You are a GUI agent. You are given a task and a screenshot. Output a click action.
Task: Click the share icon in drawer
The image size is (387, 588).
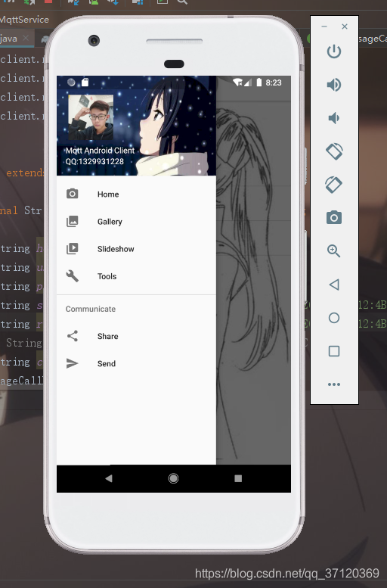[73, 336]
